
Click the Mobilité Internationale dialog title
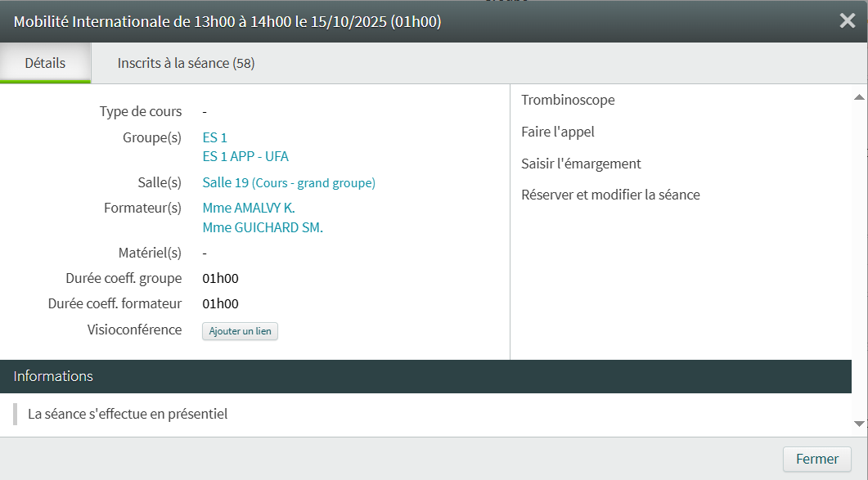click(227, 22)
